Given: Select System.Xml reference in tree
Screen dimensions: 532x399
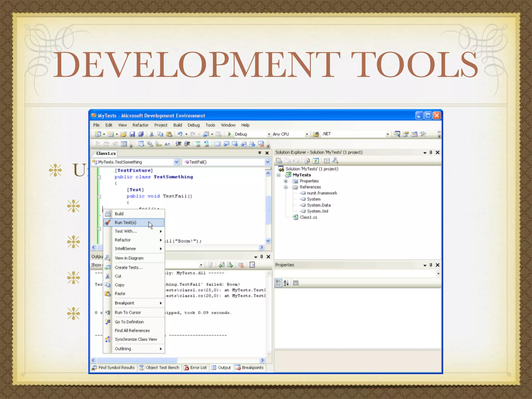Looking at the screenshot, I should point(315,211).
